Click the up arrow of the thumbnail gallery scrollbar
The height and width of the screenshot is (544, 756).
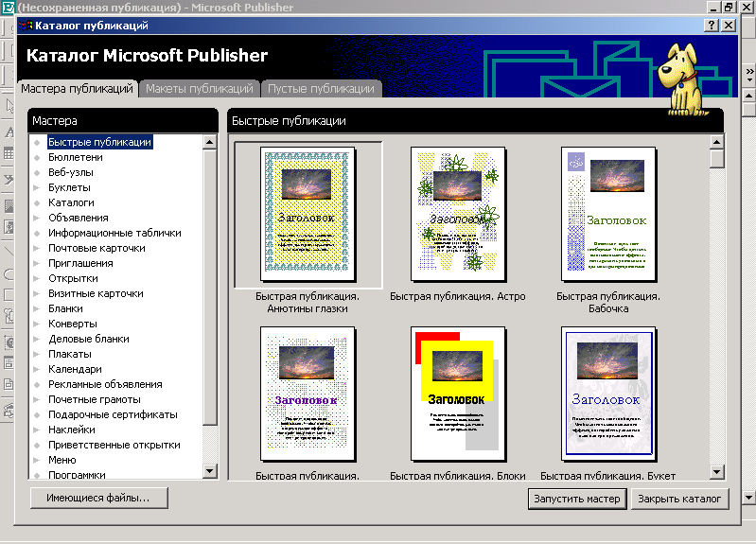716,142
